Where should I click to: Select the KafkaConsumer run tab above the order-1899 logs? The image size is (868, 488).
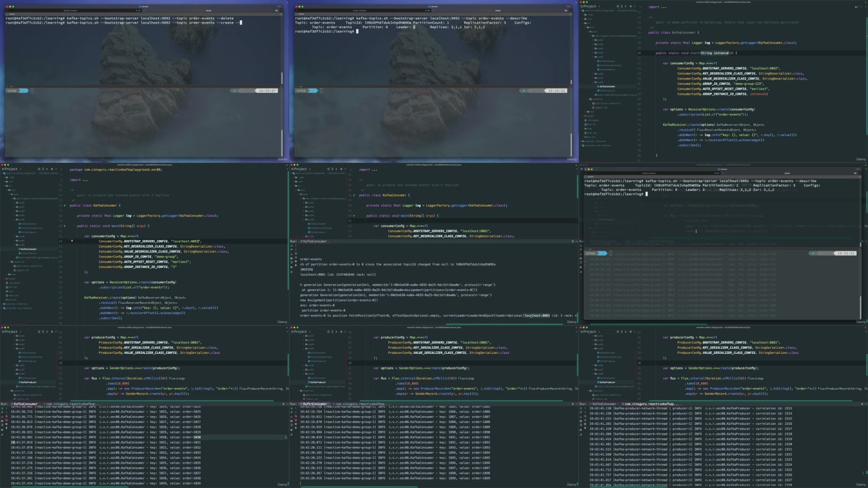(x=315, y=404)
